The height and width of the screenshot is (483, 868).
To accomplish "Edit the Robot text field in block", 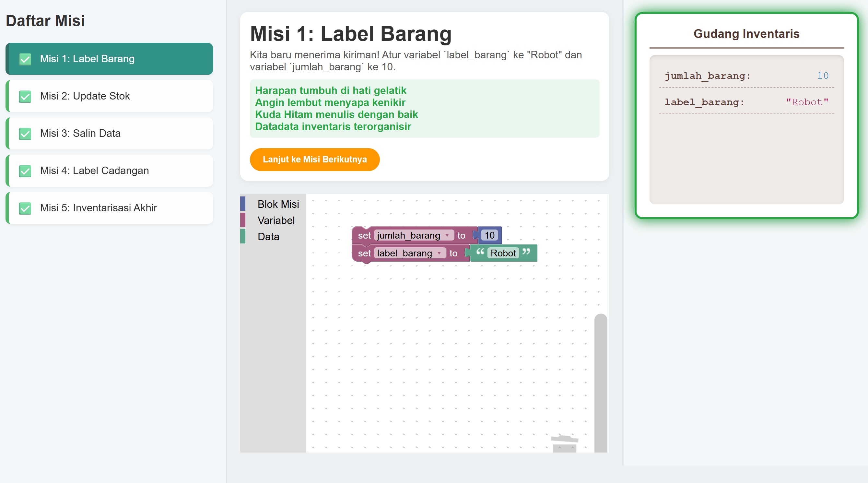I will coord(503,253).
